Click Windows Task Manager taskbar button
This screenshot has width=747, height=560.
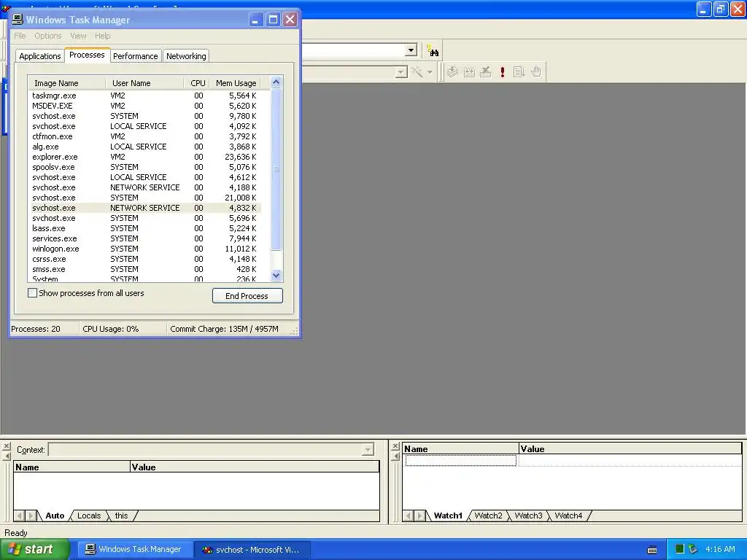[x=134, y=550]
